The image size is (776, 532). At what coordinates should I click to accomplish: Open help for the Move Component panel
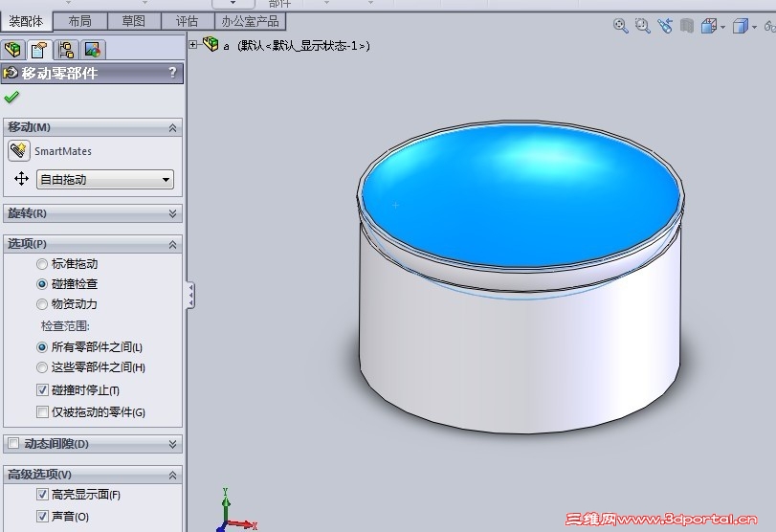point(172,73)
